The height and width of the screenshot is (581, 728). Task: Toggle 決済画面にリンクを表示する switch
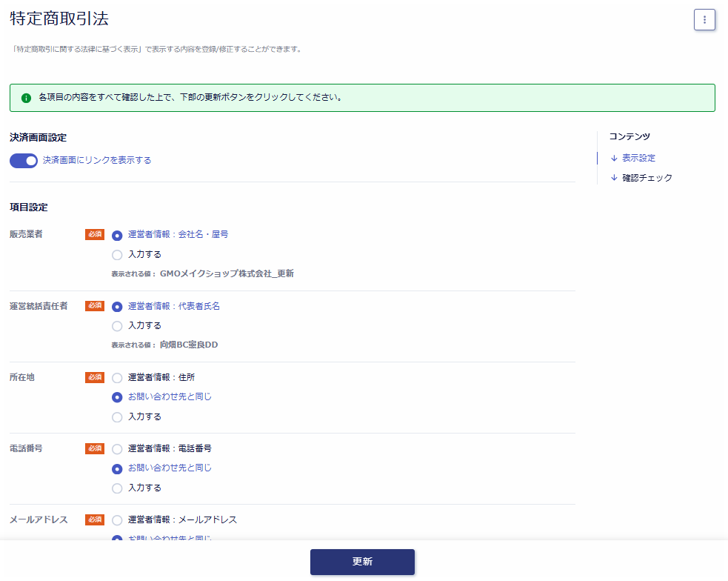pos(24,161)
